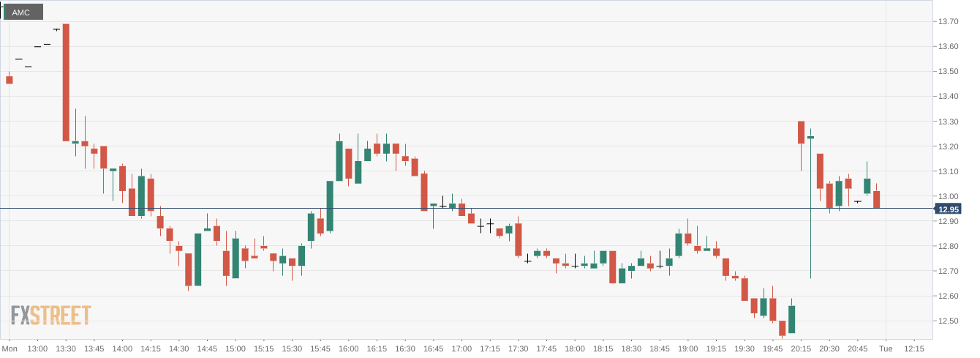Select the 12:15 time axis label
The height and width of the screenshot is (358, 980).
(913, 348)
